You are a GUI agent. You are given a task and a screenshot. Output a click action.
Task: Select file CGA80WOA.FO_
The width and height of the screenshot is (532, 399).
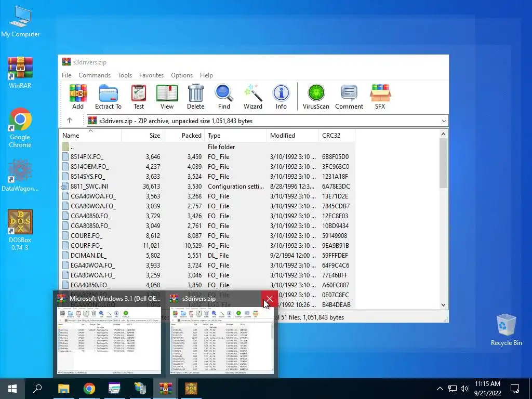pyautogui.click(x=207, y=206)
